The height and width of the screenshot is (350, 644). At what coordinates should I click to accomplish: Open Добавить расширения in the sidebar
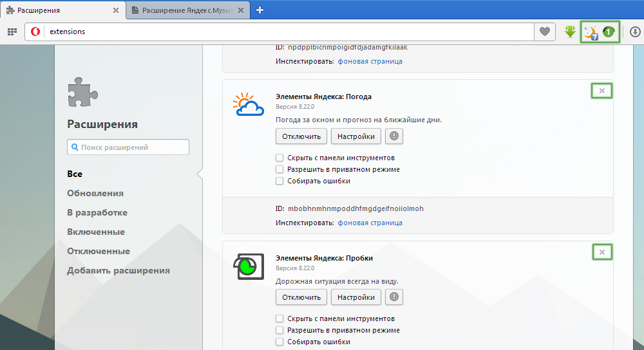(x=118, y=270)
